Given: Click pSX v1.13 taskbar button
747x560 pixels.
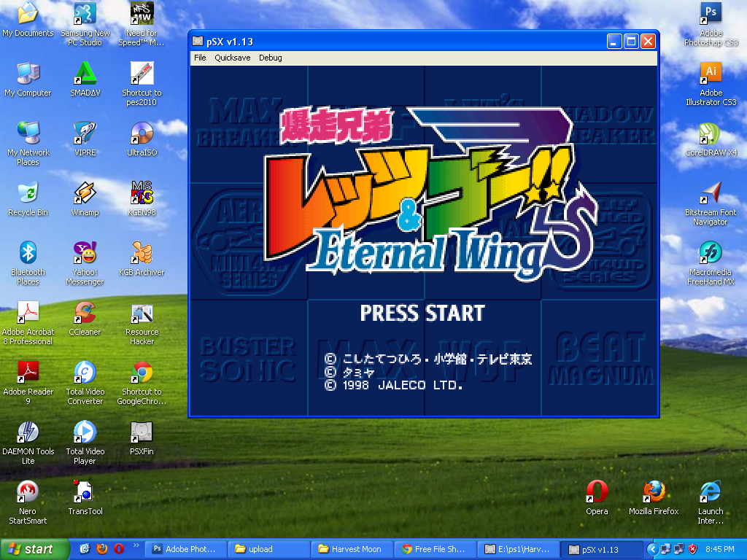Looking at the screenshot, I should click(601, 549).
